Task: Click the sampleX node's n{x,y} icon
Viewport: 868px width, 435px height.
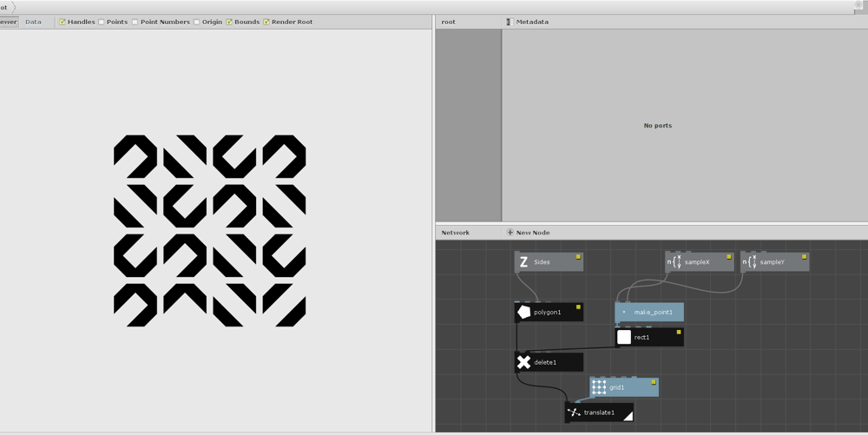Action: click(674, 262)
